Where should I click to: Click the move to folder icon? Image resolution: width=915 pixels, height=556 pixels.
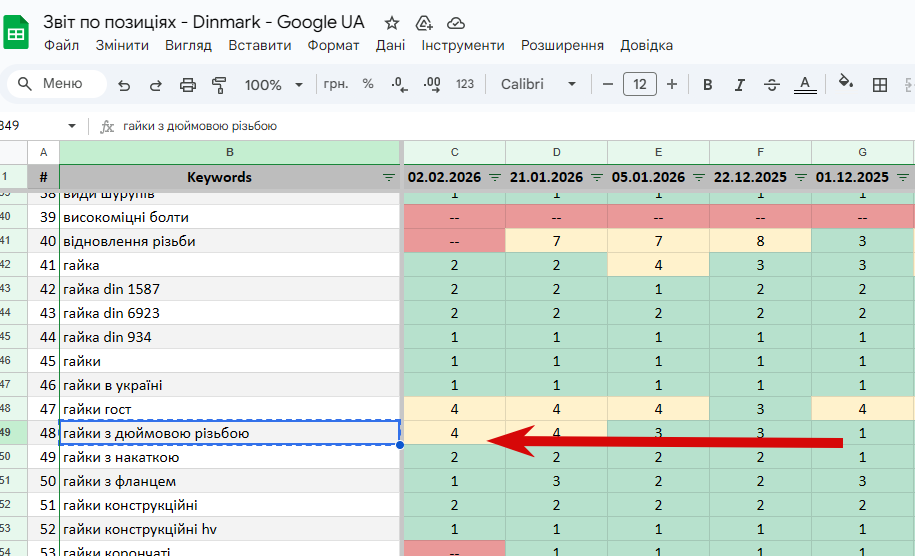click(424, 23)
